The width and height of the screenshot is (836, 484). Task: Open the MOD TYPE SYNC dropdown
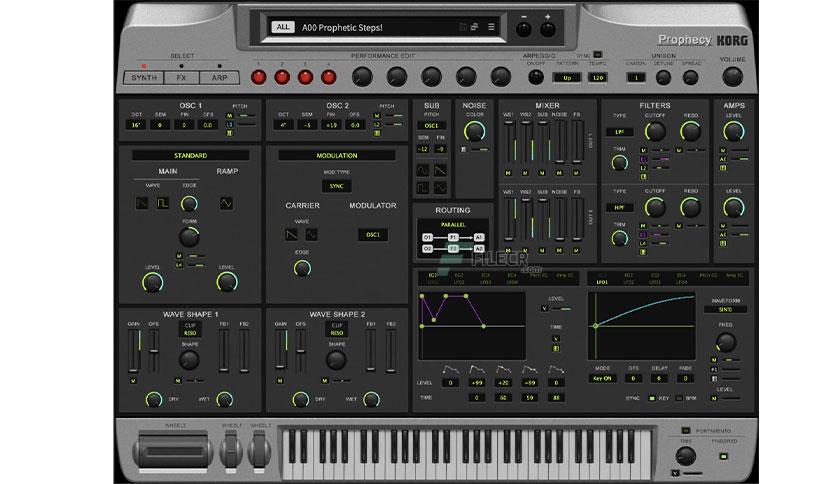336,186
